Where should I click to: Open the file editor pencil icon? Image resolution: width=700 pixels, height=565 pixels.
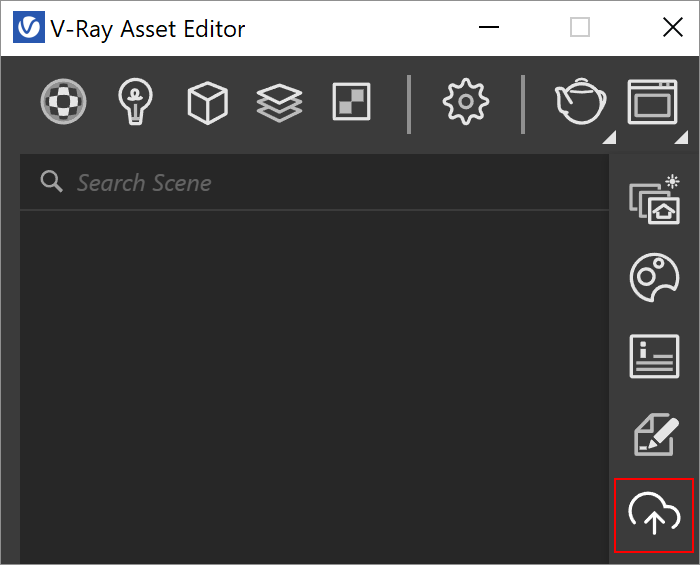point(655,434)
